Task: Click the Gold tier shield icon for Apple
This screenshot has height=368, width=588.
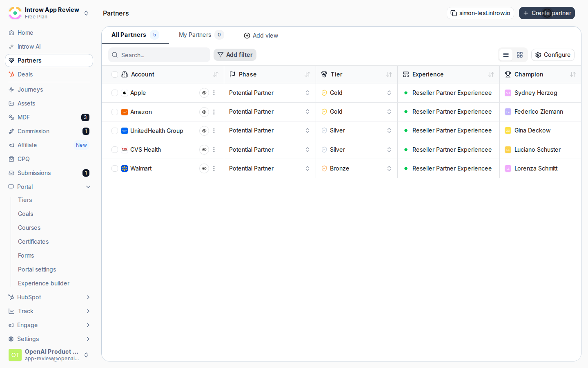Action: pos(324,93)
